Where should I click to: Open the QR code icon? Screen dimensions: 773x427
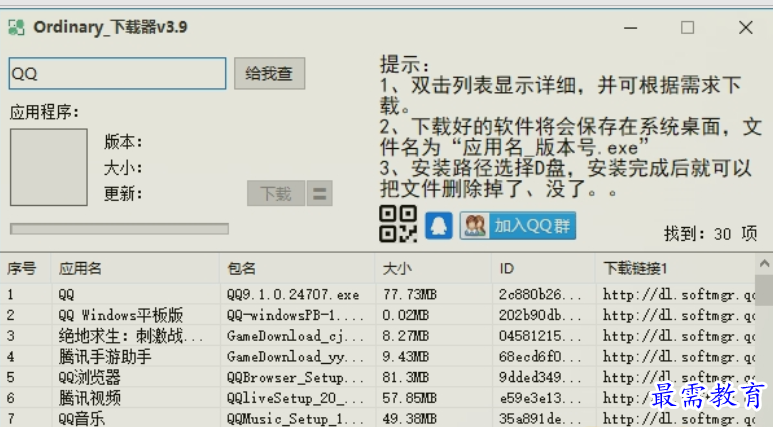pyautogui.click(x=398, y=224)
